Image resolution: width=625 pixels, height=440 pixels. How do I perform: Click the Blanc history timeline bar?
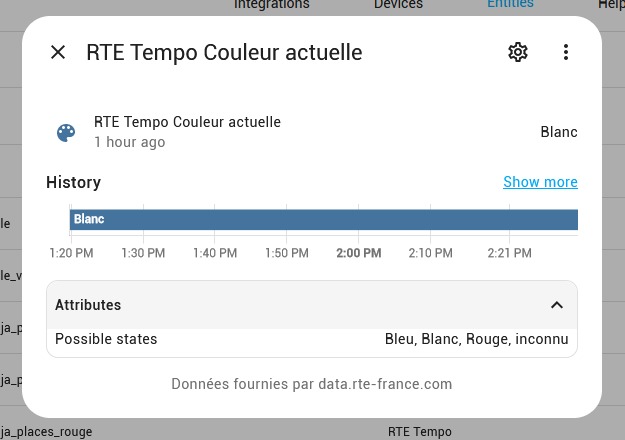pyautogui.click(x=324, y=220)
